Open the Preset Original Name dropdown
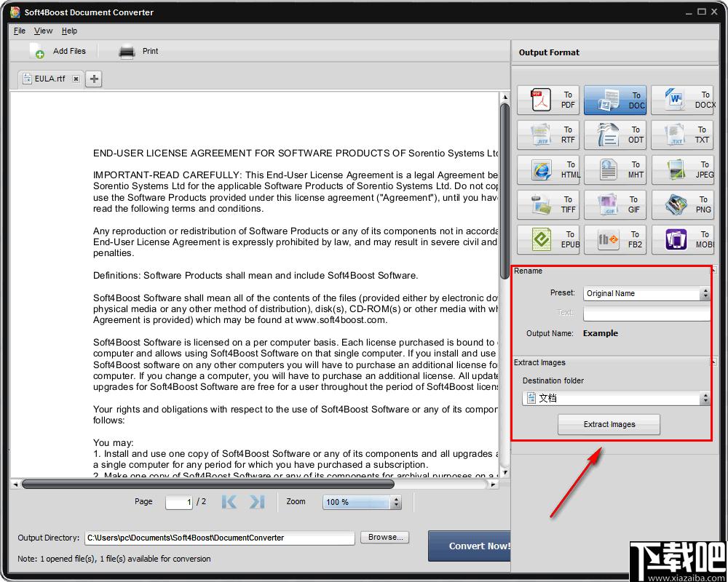The image size is (728, 582). (x=646, y=293)
